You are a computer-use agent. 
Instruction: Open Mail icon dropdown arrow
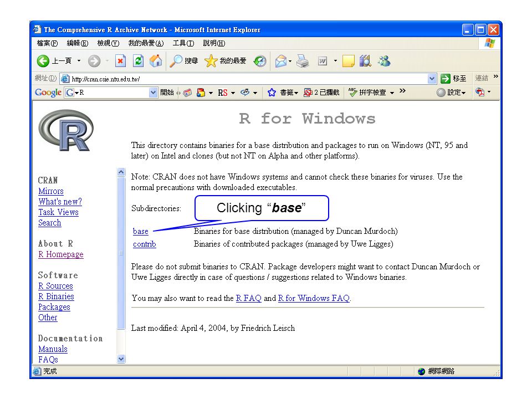[290, 61]
